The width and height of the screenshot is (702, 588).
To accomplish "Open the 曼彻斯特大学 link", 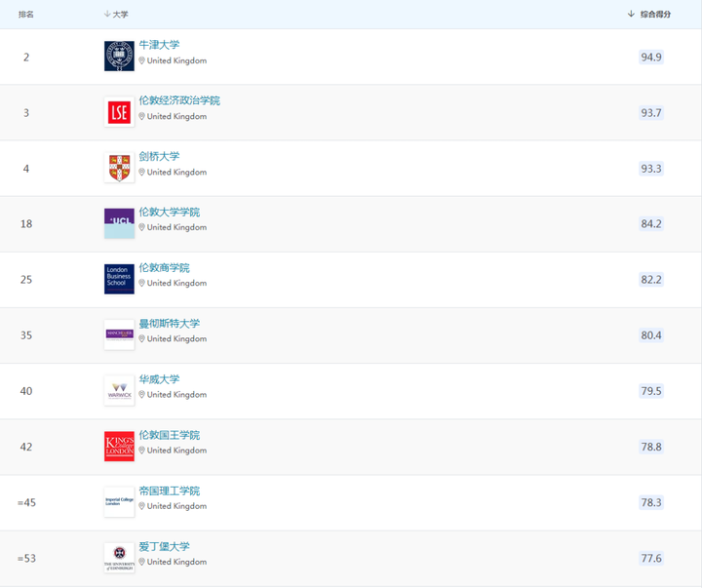I will click(170, 324).
